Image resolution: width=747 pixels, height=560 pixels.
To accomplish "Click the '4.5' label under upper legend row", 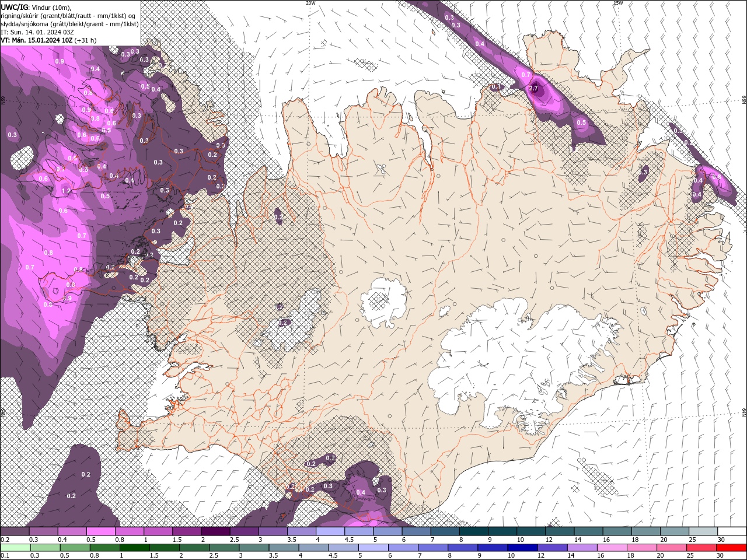I will tap(349, 540).
